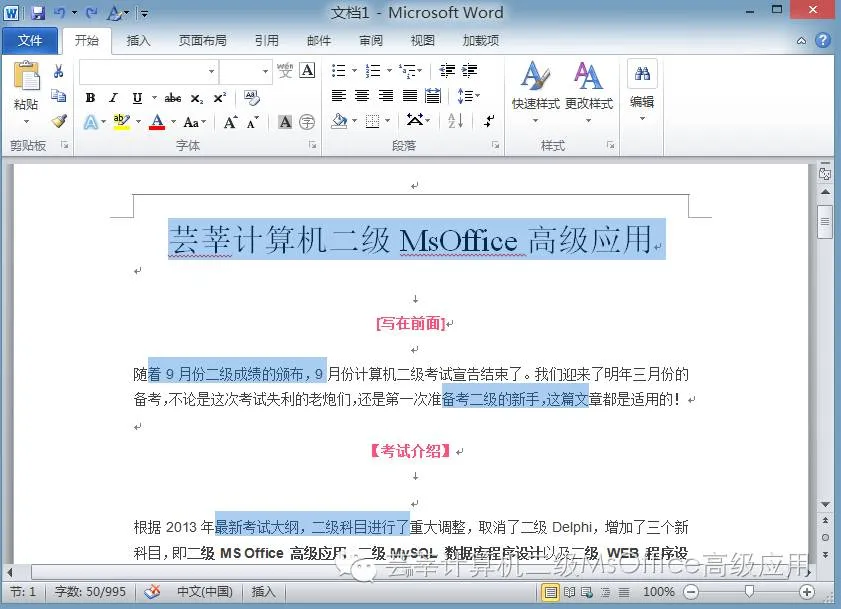Toggle superscript formatting
The image size is (841, 609).
pos(219,98)
